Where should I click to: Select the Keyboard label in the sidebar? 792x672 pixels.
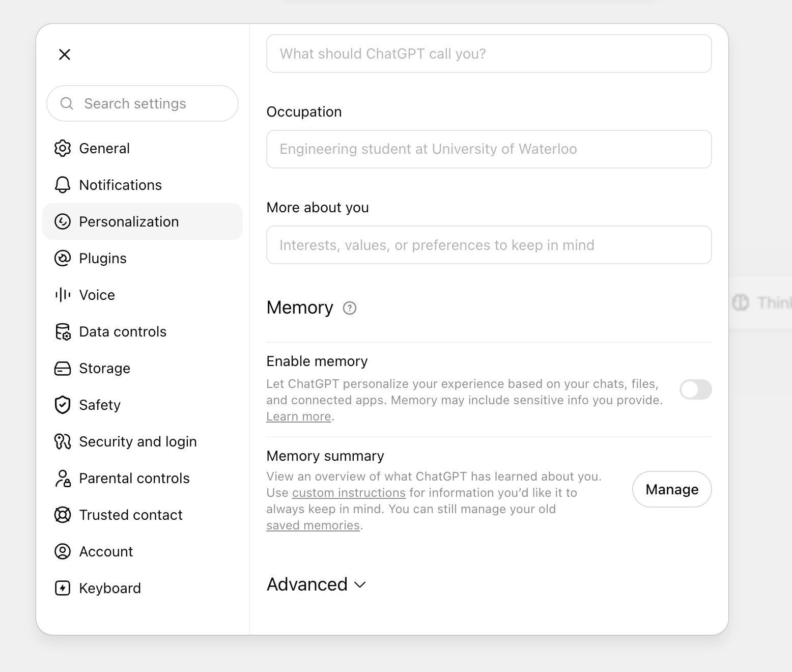tap(110, 588)
